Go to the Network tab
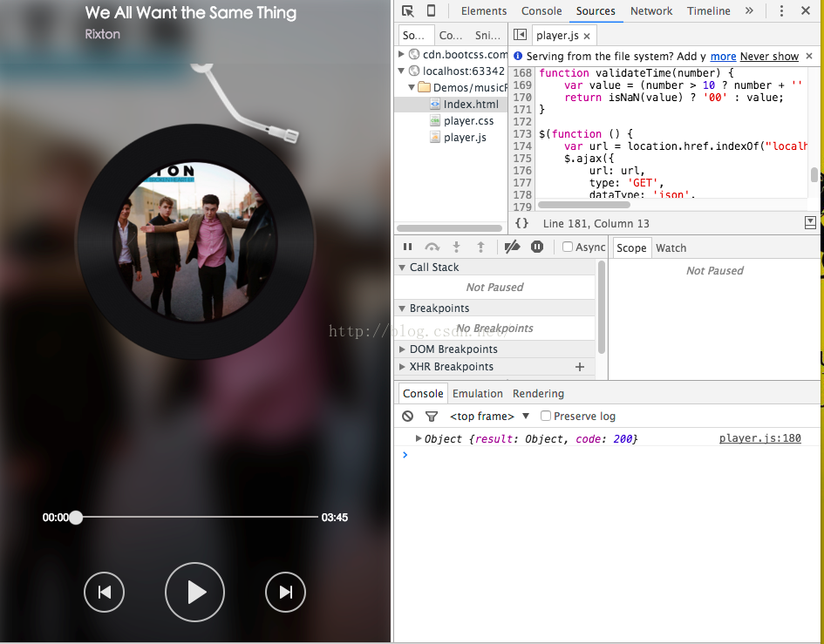The image size is (824, 644). [x=651, y=11]
